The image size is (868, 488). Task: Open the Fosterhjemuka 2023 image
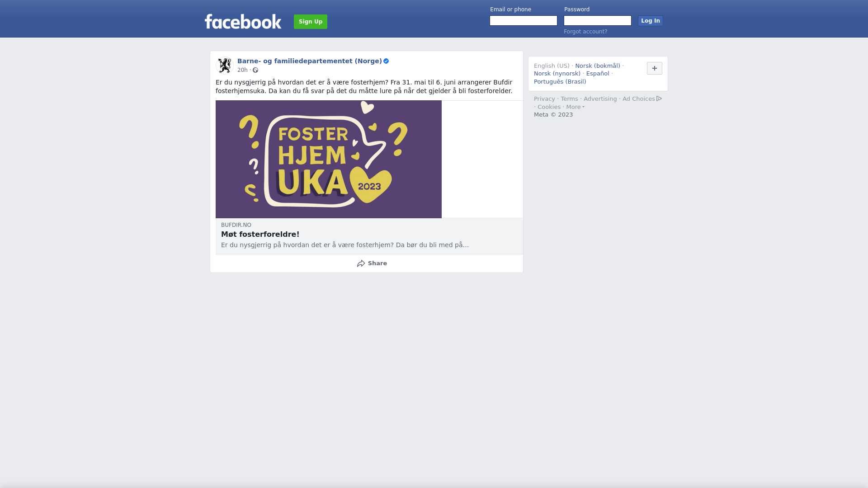click(x=329, y=159)
